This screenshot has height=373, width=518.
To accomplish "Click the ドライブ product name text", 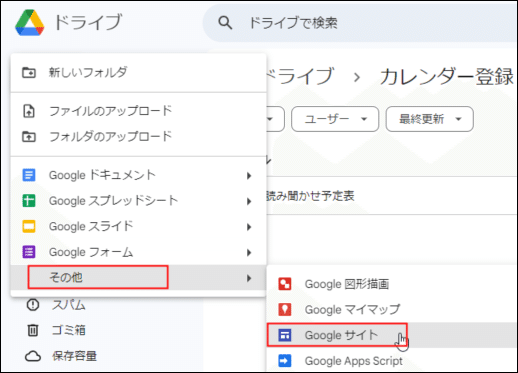I will (x=88, y=23).
